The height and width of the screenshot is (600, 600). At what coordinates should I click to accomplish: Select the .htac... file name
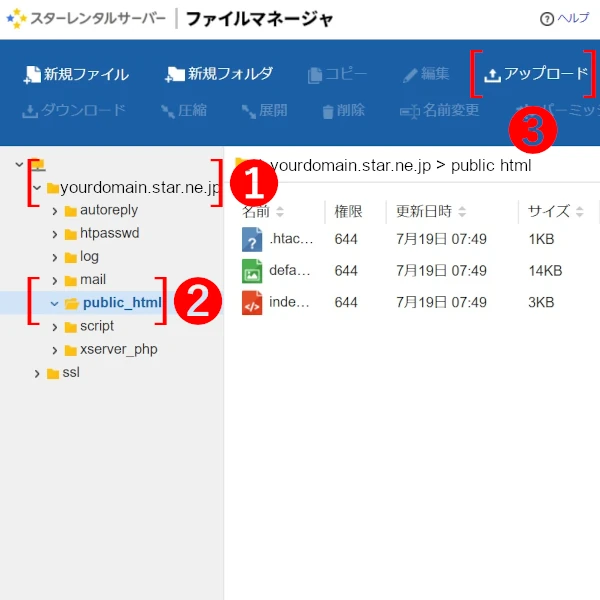pos(291,239)
